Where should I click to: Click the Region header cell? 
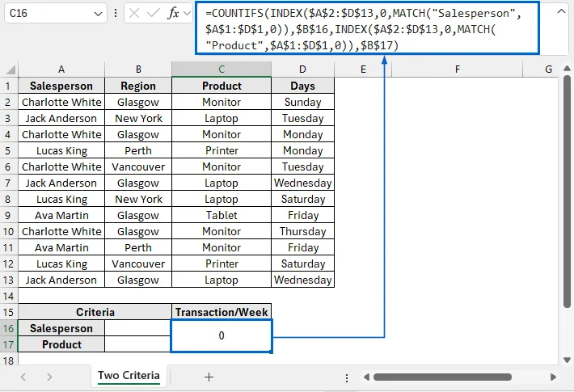(x=138, y=86)
